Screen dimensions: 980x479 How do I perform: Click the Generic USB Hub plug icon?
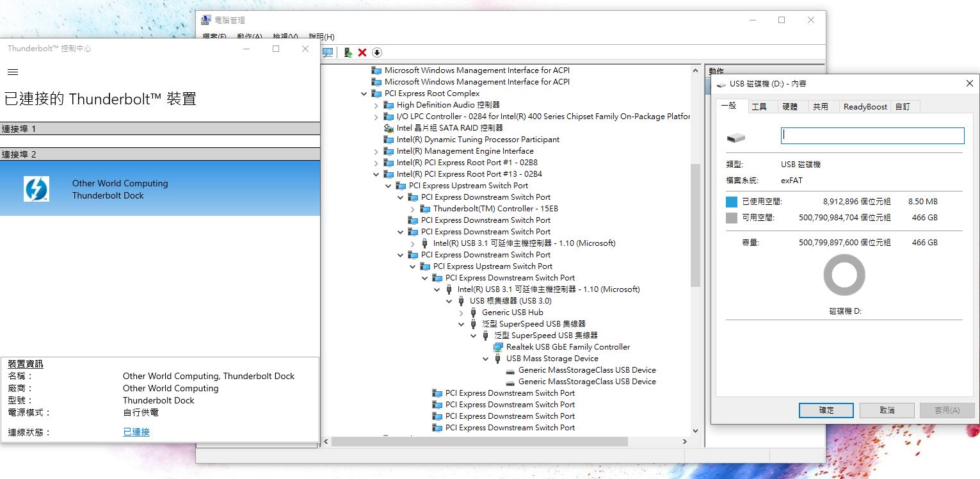(x=474, y=313)
